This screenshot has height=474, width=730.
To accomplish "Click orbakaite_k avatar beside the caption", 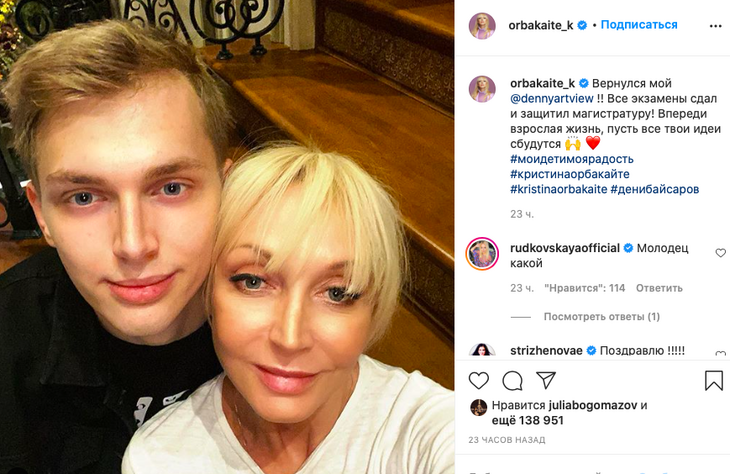I will [482, 88].
